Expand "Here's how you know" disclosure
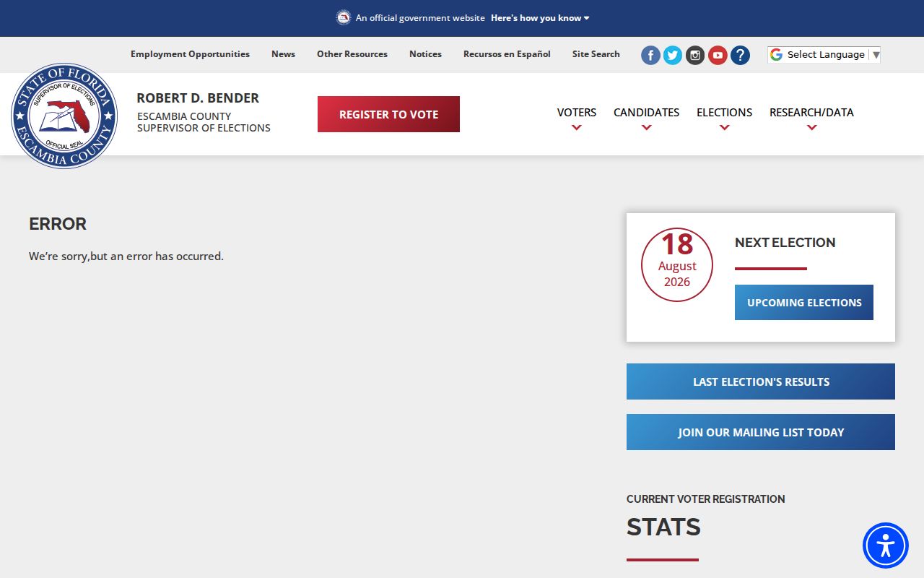The height and width of the screenshot is (578, 924). click(x=540, y=18)
